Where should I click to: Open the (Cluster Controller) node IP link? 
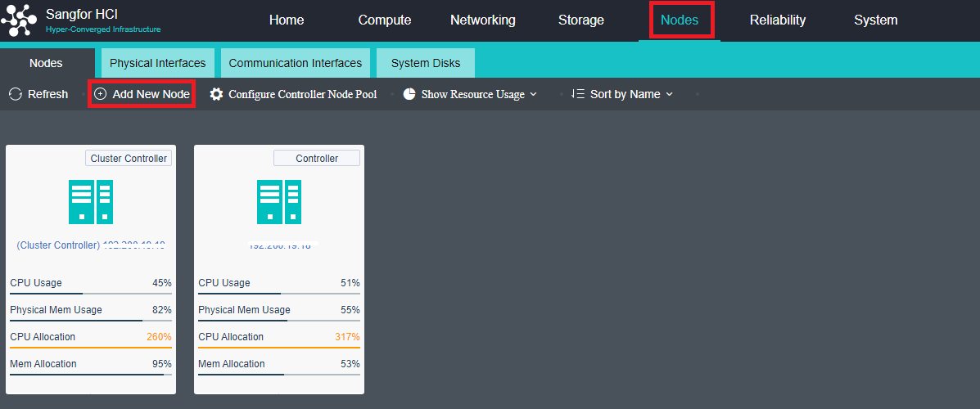(91, 245)
